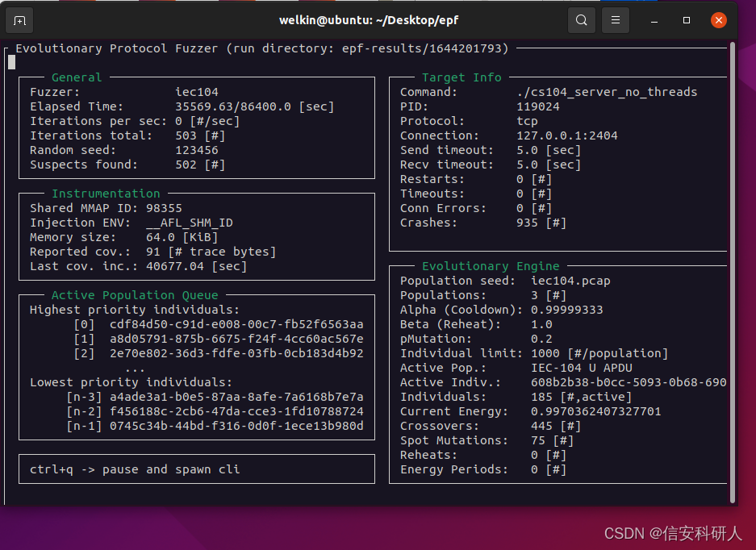Click the Conn Errors 0 line

476,208
